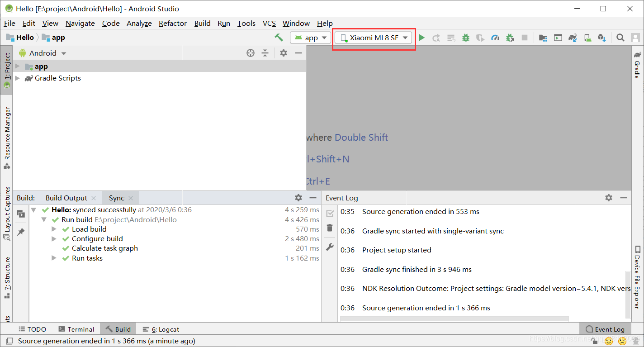Open the Refactor menu

pos(173,23)
